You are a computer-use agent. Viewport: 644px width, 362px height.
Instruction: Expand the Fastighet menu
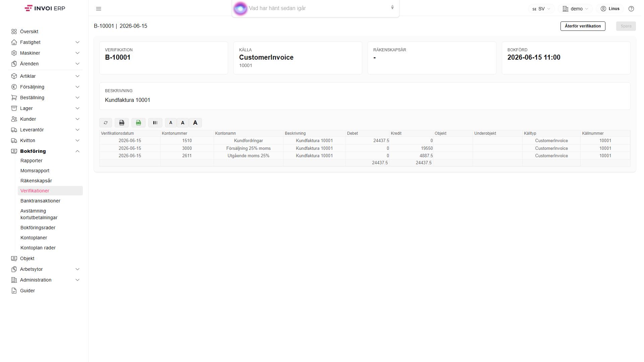(x=45, y=42)
